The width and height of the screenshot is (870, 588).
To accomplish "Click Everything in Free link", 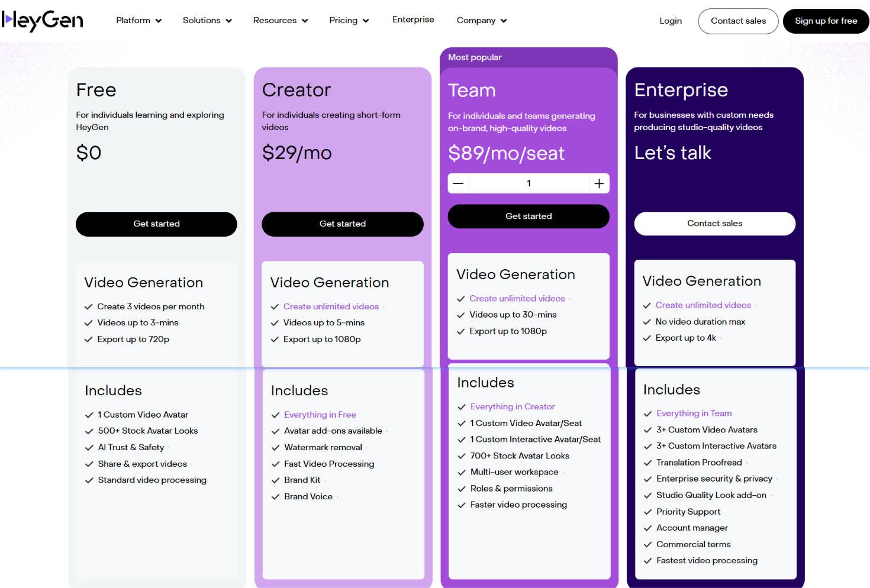I will click(320, 415).
